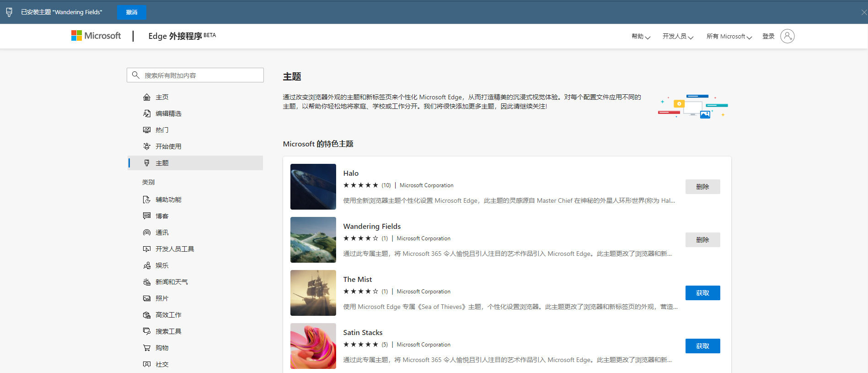Remove the Wandering Fields theme with 删除
The width and height of the screenshot is (868, 373).
[x=702, y=240]
